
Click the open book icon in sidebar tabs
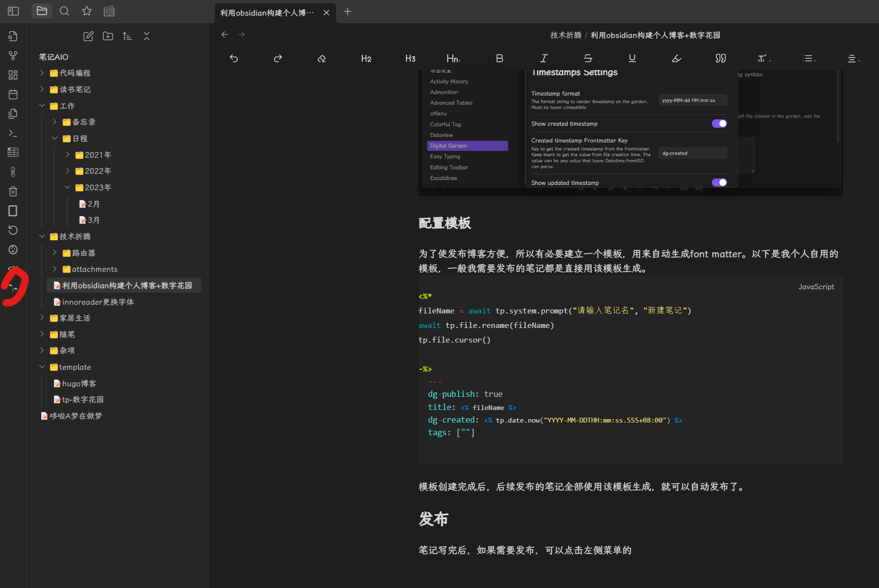(109, 11)
